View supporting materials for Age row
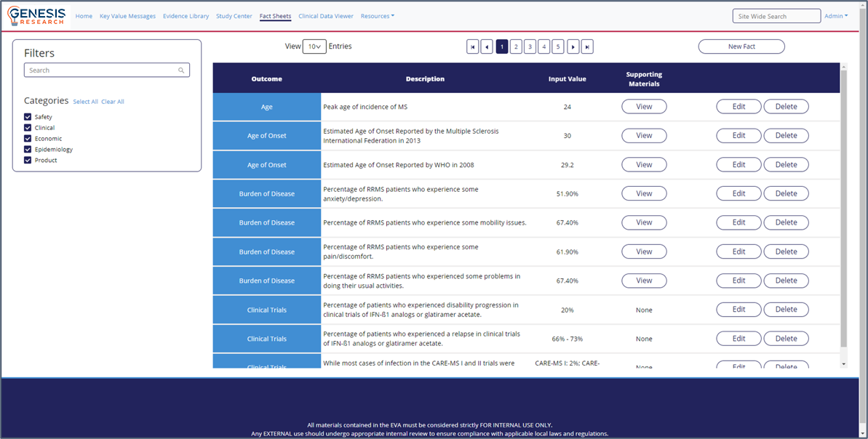 (x=644, y=107)
